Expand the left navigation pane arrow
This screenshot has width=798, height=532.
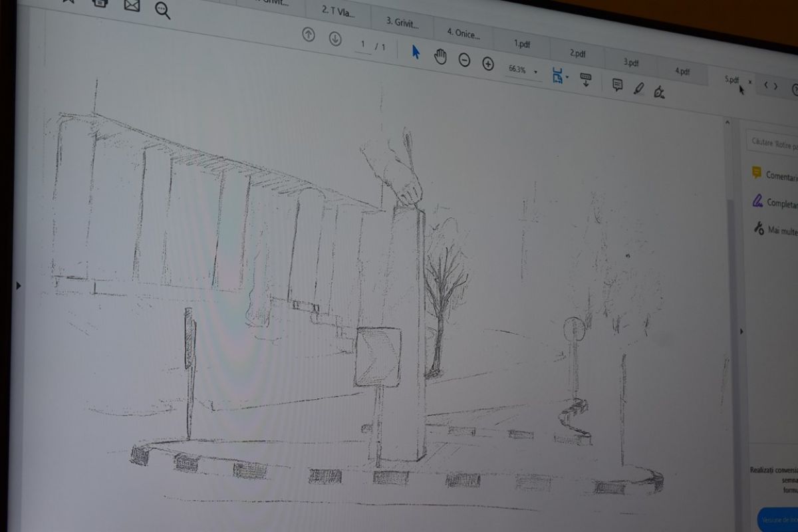[x=19, y=285]
